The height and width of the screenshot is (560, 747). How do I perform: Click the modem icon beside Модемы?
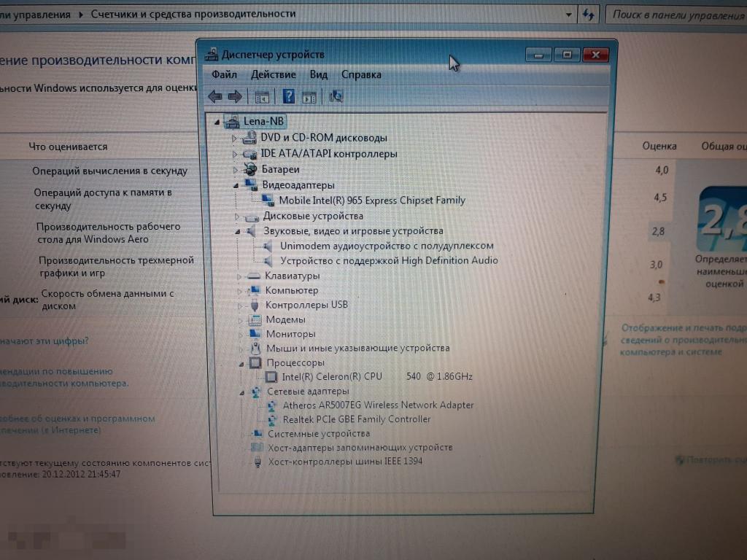tap(255, 319)
